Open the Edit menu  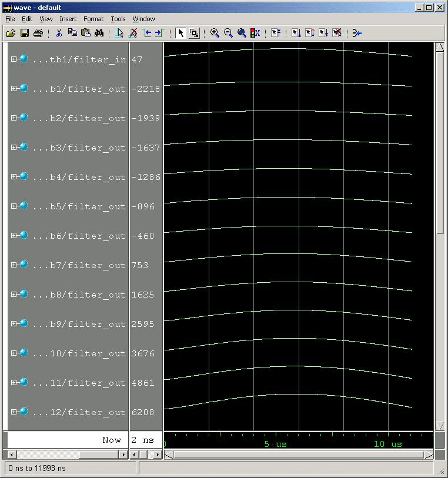pyautogui.click(x=27, y=19)
